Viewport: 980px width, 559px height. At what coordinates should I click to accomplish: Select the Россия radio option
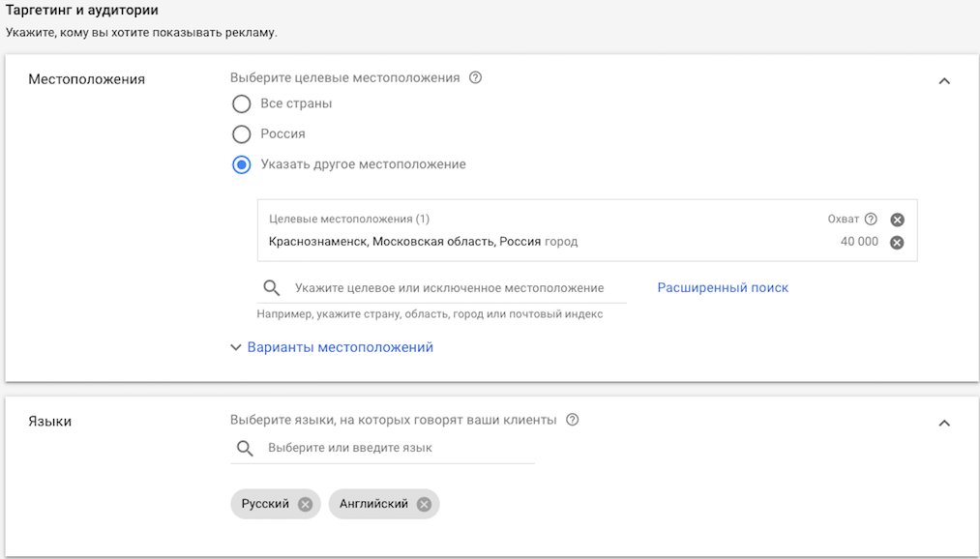pyautogui.click(x=242, y=134)
